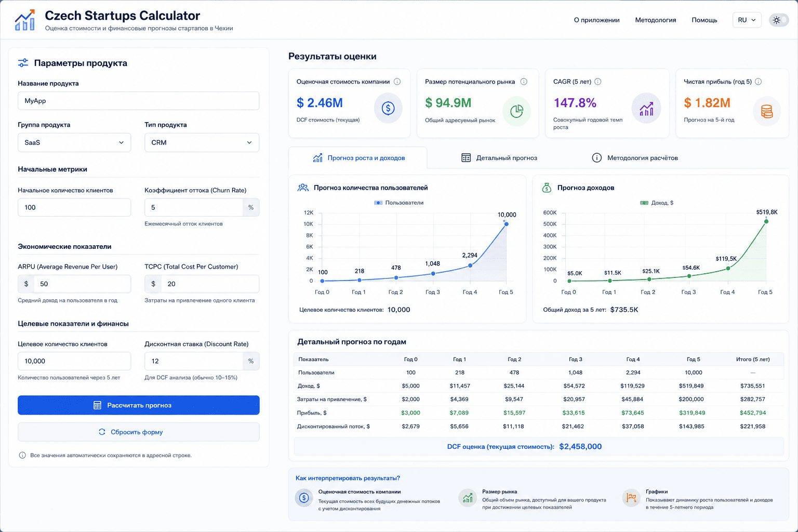Click the table icon on the Детальный прогноз tab
The image size is (798, 532).
tap(466, 158)
